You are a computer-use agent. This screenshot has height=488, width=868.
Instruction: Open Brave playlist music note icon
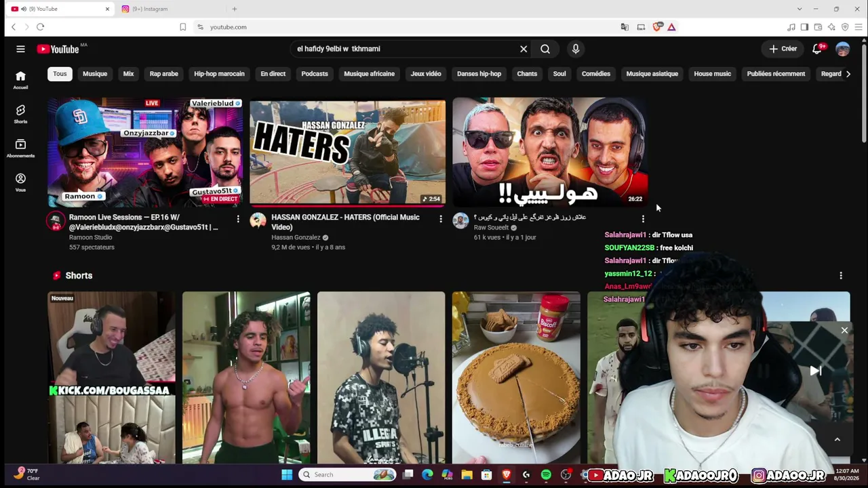click(x=791, y=27)
